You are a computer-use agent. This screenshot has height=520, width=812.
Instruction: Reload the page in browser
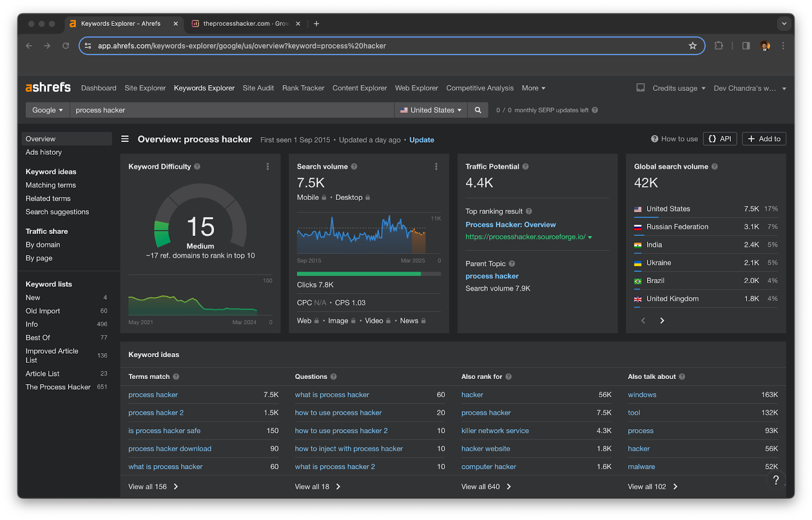click(65, 46)
